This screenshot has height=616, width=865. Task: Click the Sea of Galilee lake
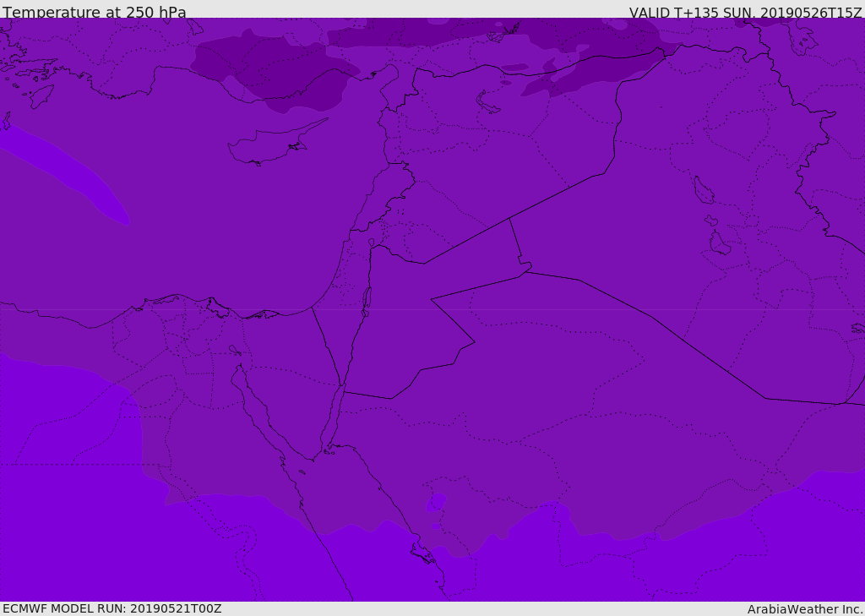pyautogui.click(x=371, y=243)
